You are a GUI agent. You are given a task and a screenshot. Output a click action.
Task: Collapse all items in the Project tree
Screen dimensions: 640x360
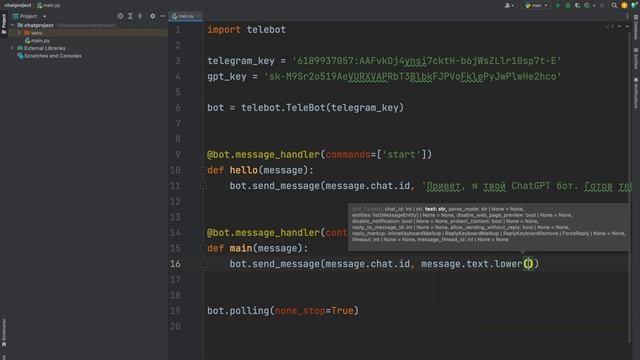click(x=140, y=16)
